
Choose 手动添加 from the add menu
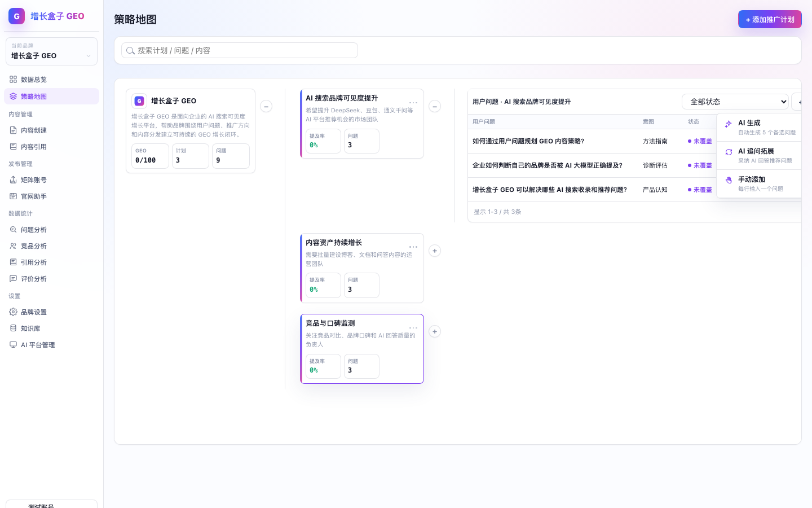point(760,184)
